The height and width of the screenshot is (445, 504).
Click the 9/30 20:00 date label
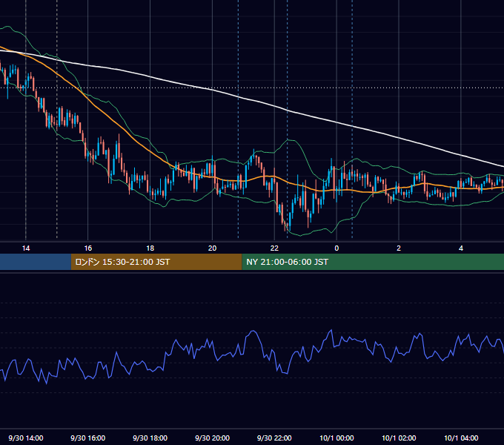212,438
